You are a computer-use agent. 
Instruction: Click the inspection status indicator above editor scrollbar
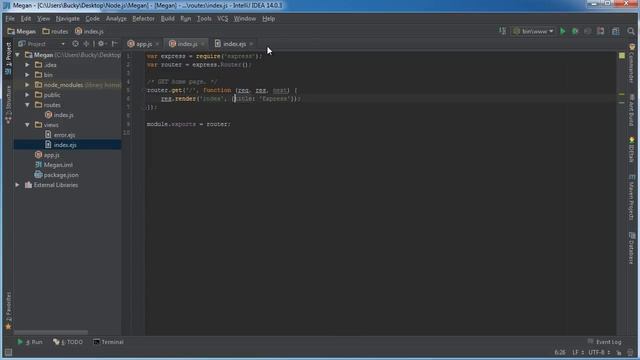pos(622,56)
